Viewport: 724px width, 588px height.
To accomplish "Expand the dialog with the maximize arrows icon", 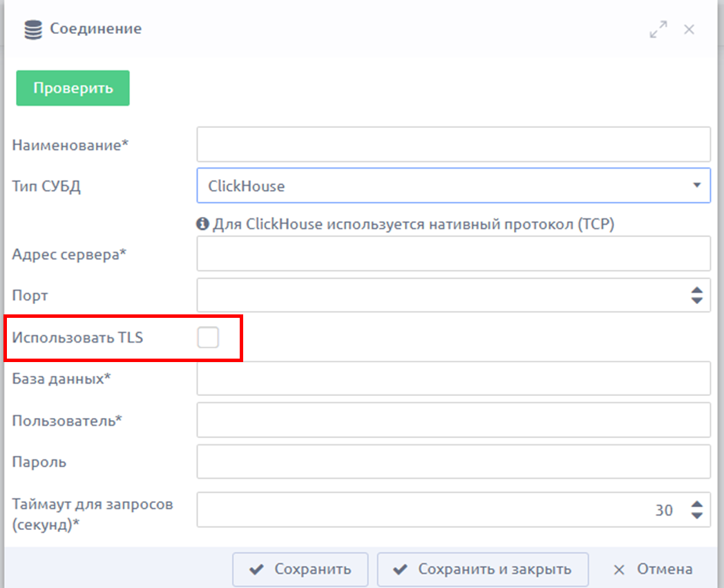I will (x=658, y=30).
